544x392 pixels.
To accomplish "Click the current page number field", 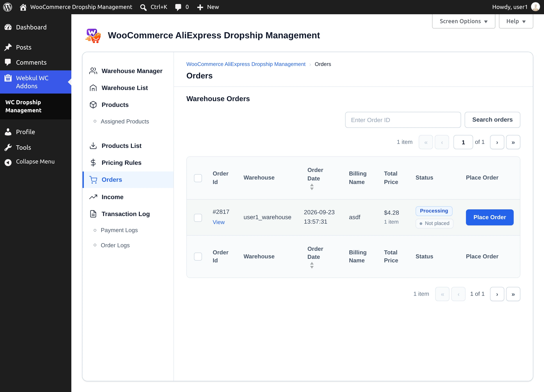I will pos(463,142).
